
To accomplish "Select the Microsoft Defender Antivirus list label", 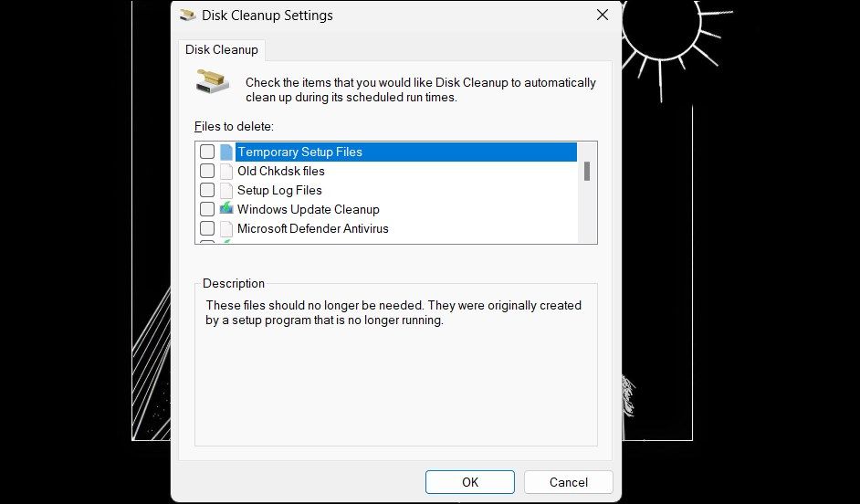I will [312, 228].
